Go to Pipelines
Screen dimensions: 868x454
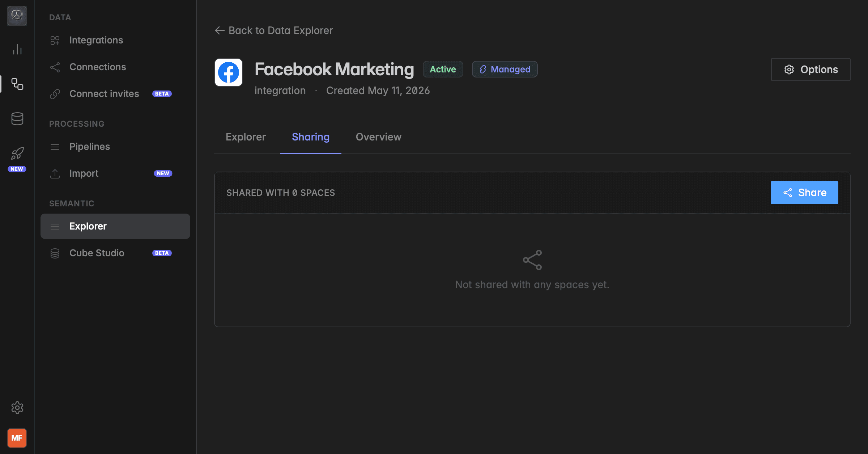115,147
